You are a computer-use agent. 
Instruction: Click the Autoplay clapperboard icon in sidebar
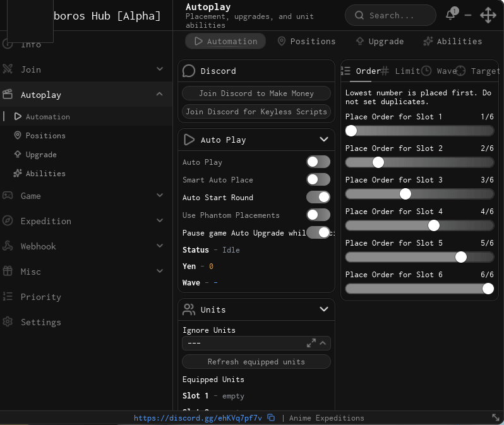pyautogui.click(x=8, y=94)
